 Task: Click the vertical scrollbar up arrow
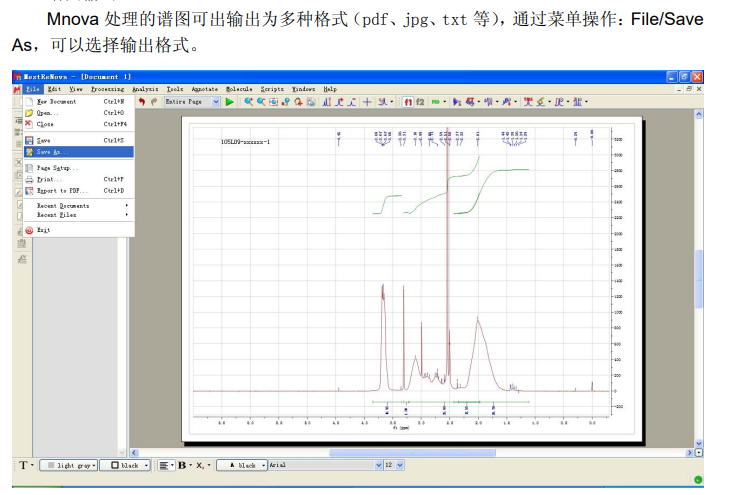coord(699,114)
